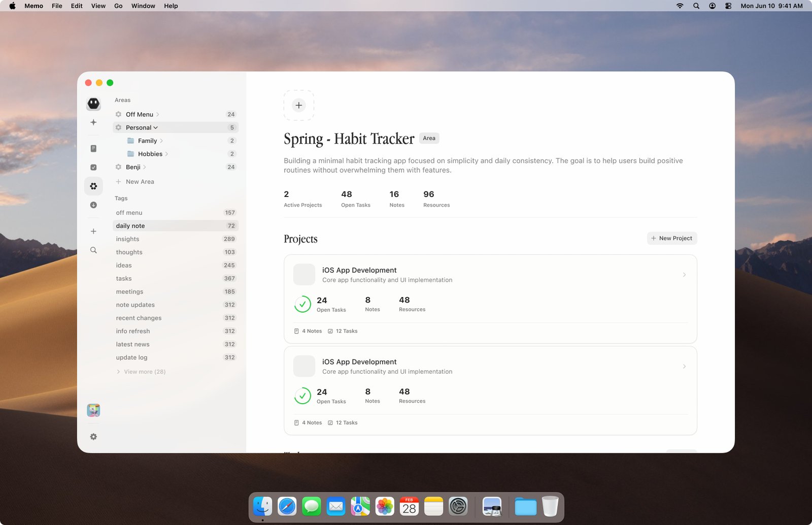Expand the Hobbies folder chevron
This screenshot has width=812, height=525.
point(166,154)
